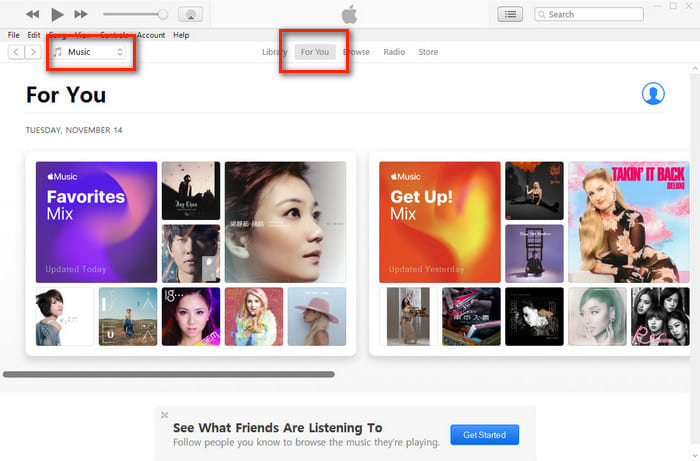Screen dimensions: 700x461
Task: Open the purple album cover labeled 'ig'
Action: [x=191, y=316]
